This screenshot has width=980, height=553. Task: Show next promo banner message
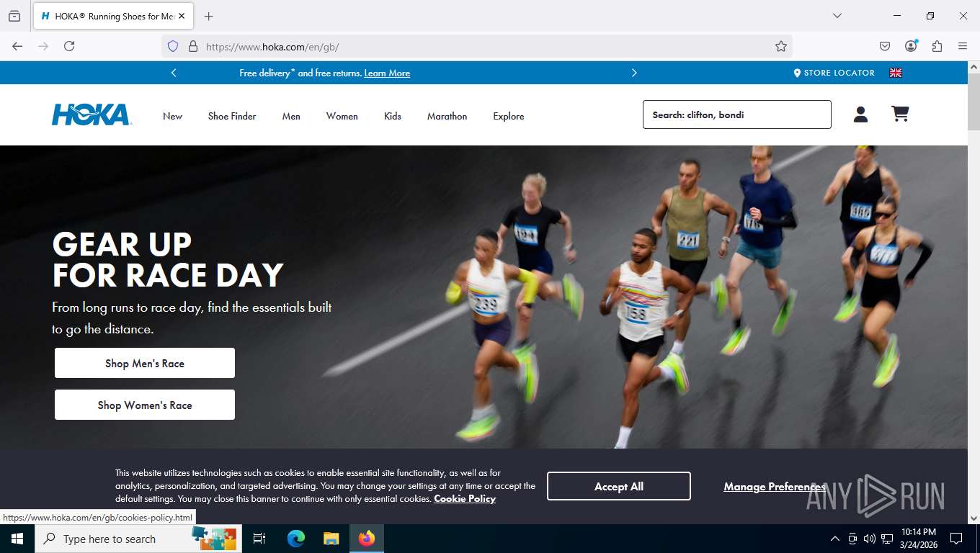(634, 73)
